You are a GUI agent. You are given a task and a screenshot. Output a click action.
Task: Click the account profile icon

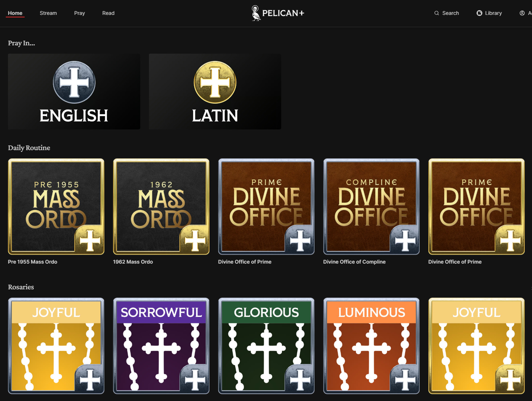pos(522,13)
